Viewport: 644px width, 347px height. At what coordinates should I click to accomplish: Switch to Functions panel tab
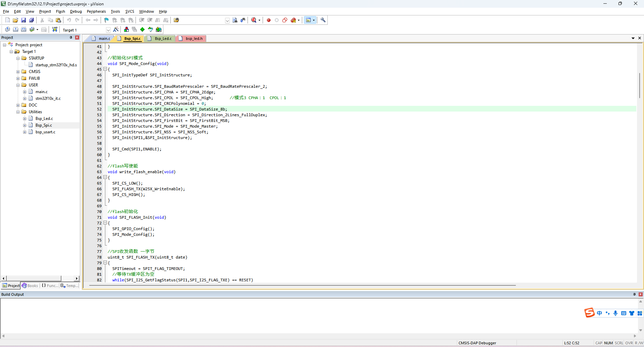click(49, 286)
